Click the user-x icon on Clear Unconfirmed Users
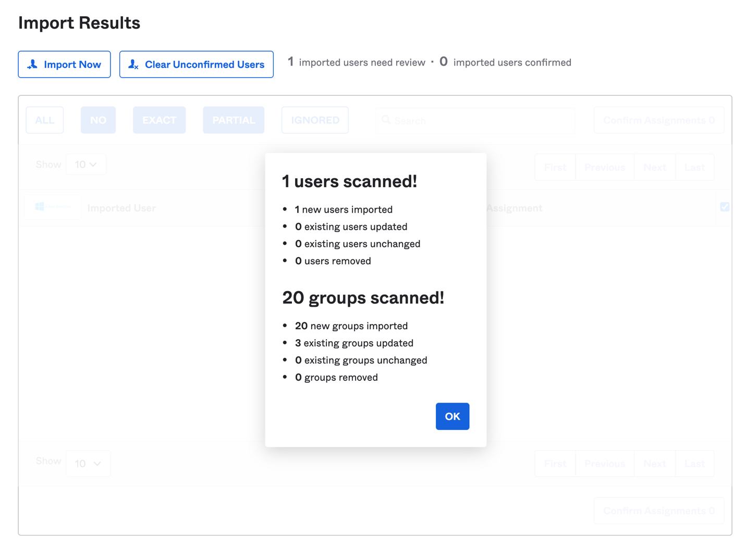 click(133, 64)
